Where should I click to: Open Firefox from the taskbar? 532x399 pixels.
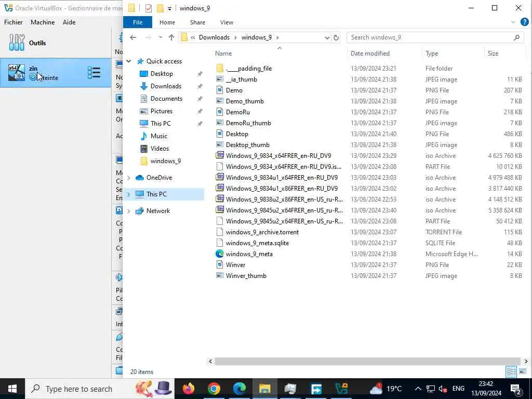click(189, 389)
